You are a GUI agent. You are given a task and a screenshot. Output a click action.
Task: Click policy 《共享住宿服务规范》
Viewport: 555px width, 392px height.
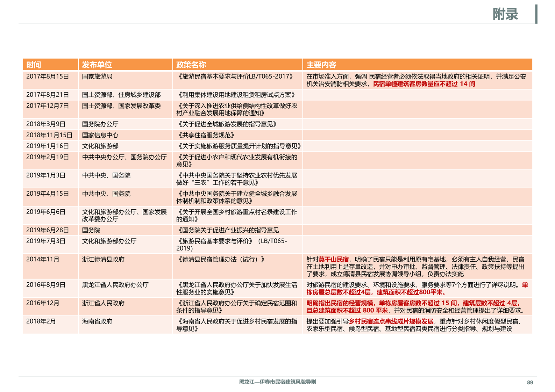click(x=206, y=135)
